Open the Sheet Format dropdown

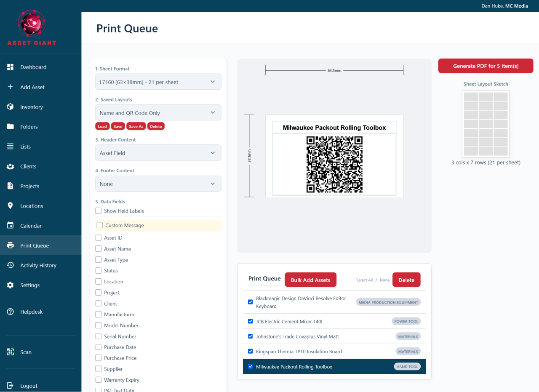pyautogui.click(x=158, y=82)
